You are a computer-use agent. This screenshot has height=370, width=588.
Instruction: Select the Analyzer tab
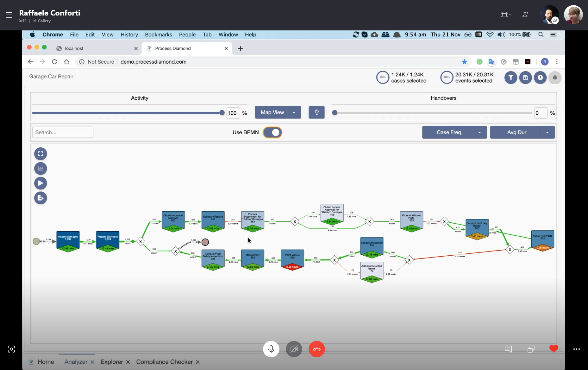pyautogui.click(x=76, y=362)
